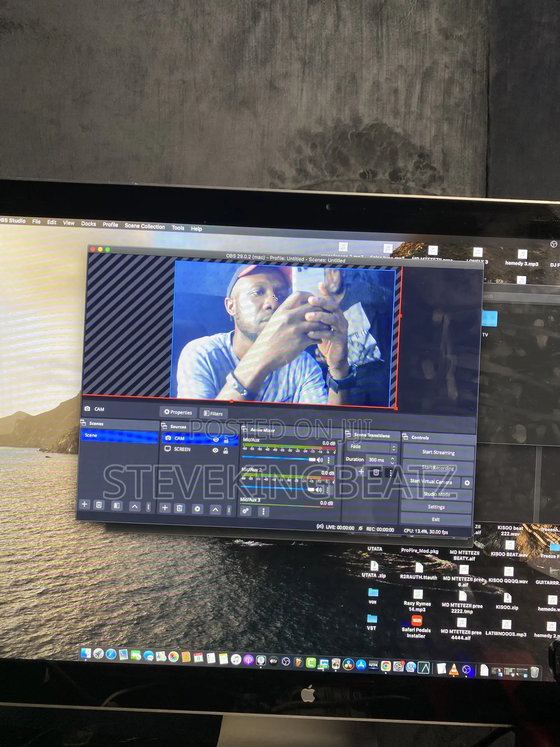This screenshot has width=560, height=747.
Task: Open the Trash in the Dock
Action: (534, 672)
